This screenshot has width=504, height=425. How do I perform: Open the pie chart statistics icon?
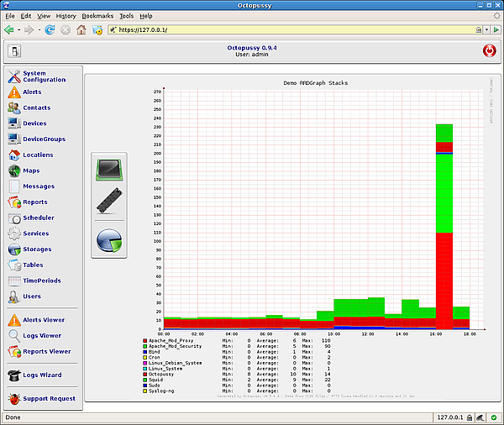click(x=109, y=240)
